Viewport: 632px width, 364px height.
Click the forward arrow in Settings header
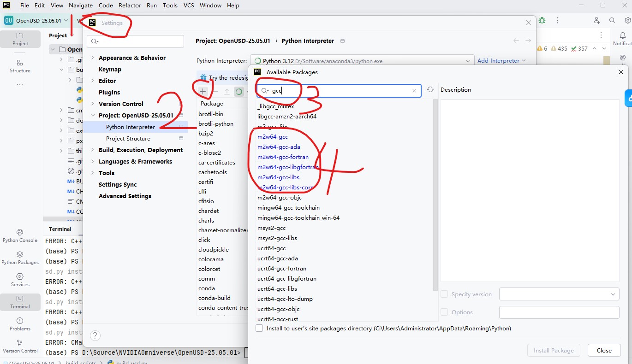[528, 41]
